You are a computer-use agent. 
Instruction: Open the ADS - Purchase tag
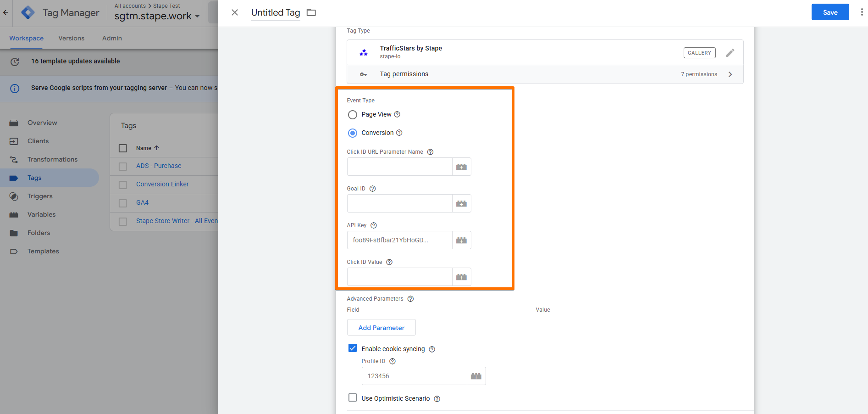click(x=159, y=166)
